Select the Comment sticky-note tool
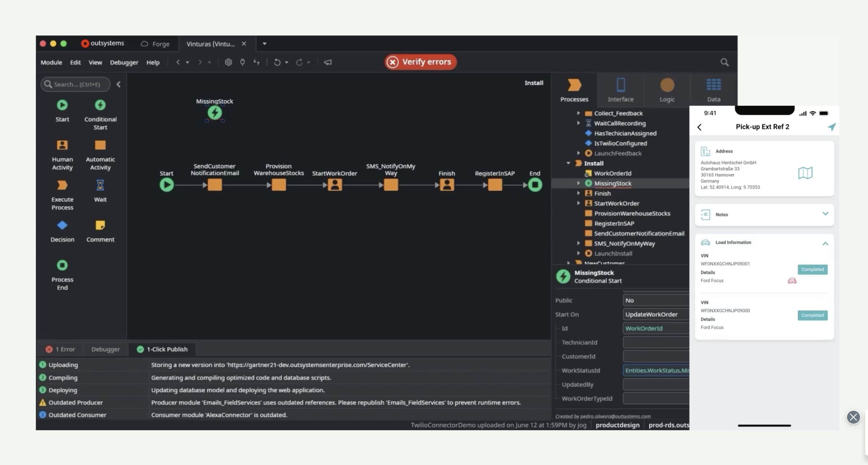This screenshot has width=868, height=465. (100, 231)
